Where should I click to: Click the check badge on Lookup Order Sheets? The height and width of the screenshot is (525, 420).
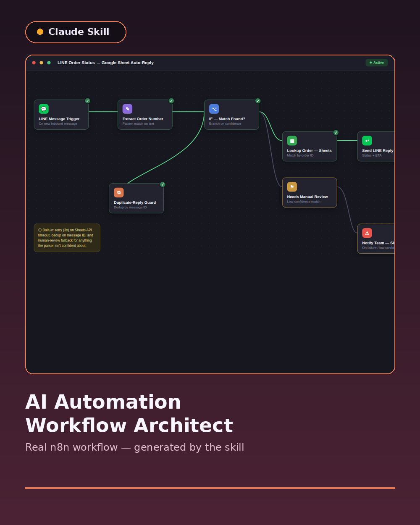[x=336, y=133]
